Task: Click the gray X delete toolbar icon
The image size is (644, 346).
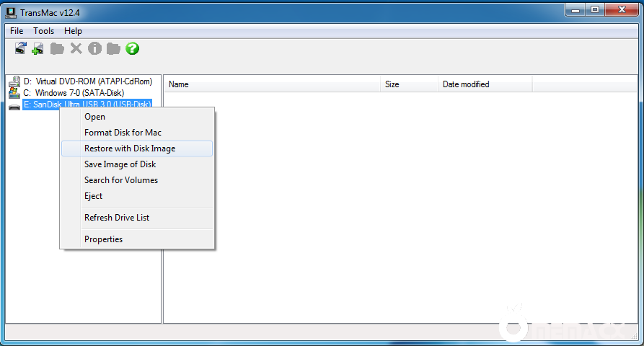Action: click(x=76, y=48)
